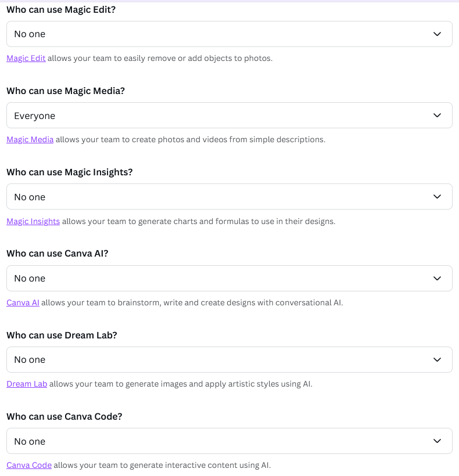The image size is (459, 476).
Task: Open the Canva AI permission dropdown
Action: tap(229, 279)
